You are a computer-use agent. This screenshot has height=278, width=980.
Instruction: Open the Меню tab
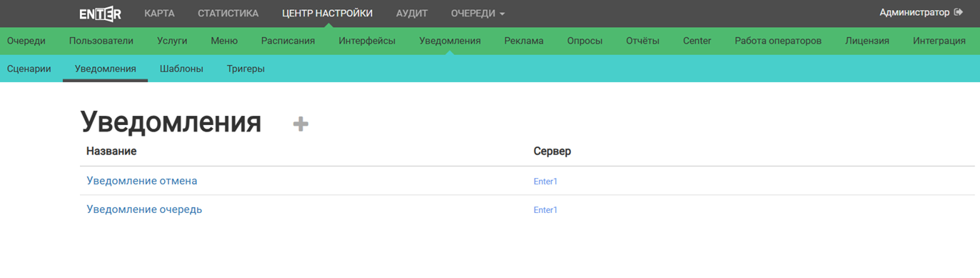(x=224, y=41)
